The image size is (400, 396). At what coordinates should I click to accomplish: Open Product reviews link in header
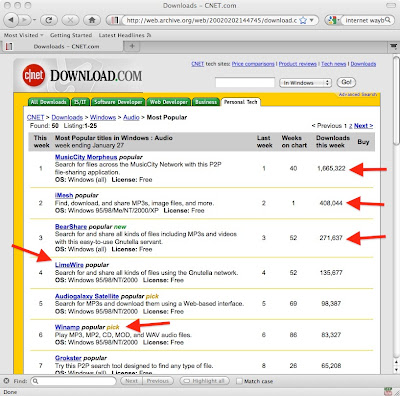(x=298, y=64)
